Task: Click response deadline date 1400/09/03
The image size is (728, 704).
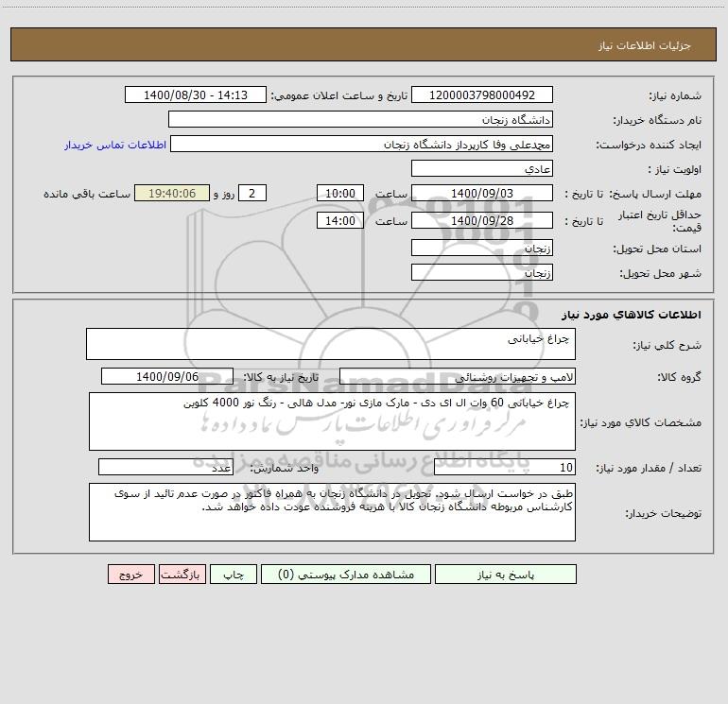Action: tap(482, 193)
